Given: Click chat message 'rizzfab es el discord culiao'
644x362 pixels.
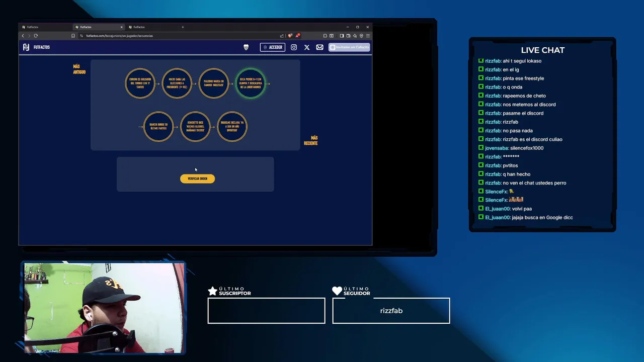Looking at the screenshot, I should [x=532, y=139].
